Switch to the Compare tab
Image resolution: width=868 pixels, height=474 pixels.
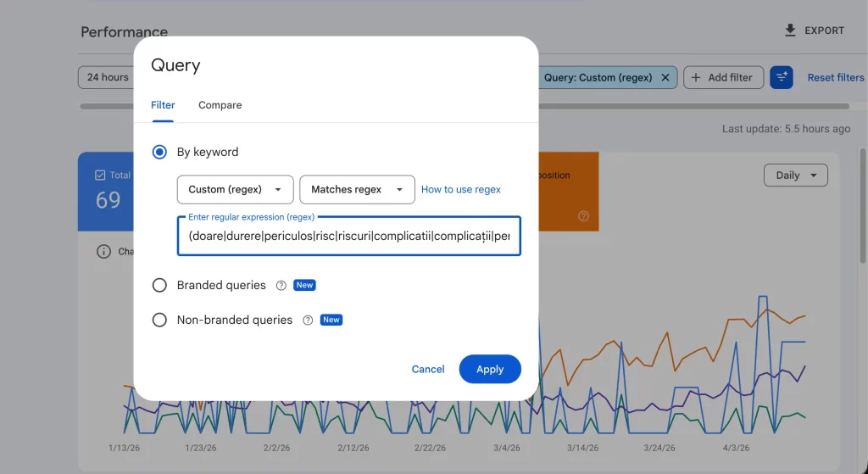(x=220, y=105)
